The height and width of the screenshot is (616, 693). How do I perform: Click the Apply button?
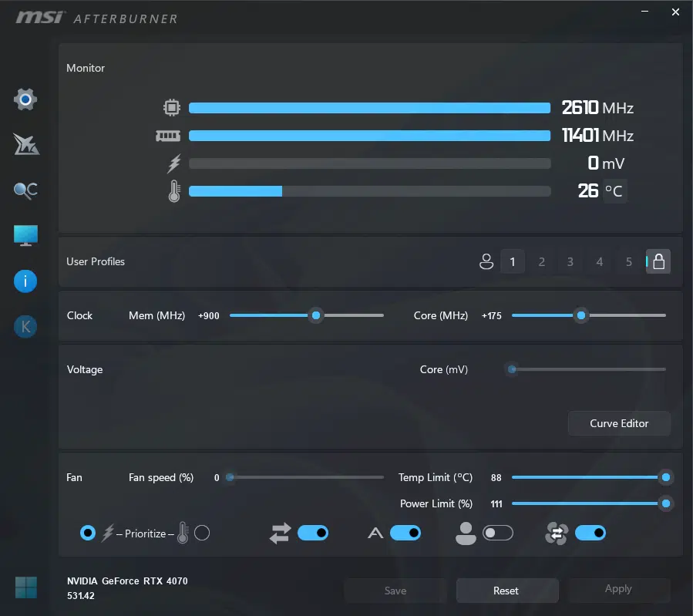[x=619, y=590]
